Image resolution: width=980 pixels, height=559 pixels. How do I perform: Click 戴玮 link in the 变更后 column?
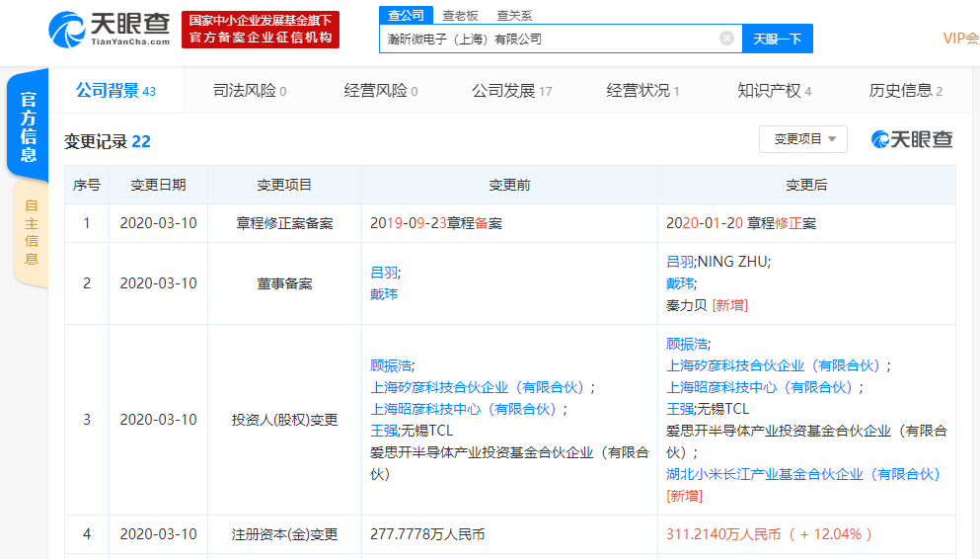pyautogui.click(x=680, y=283)
